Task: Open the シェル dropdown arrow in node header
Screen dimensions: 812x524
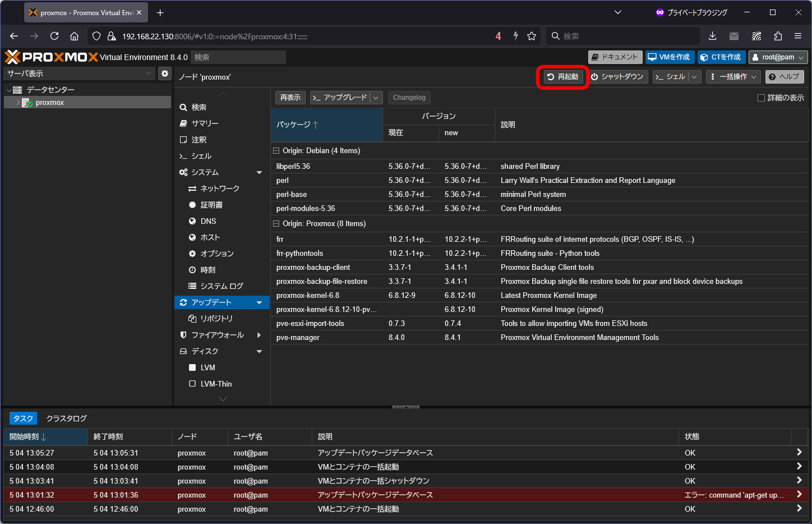Action: [695, 77]
